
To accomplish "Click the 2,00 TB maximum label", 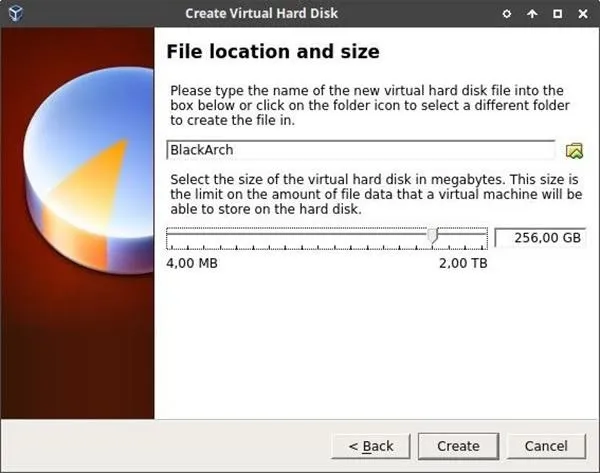I will coord(463,263).
